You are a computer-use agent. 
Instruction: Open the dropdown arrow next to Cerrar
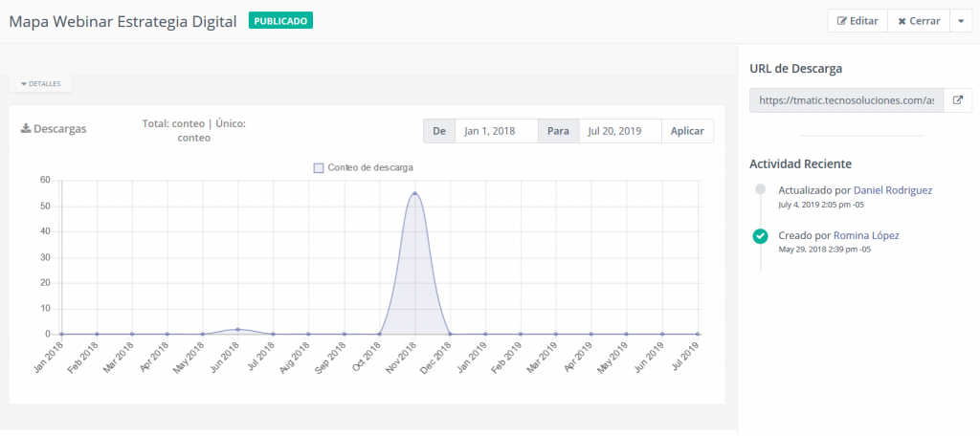pos(961,21)
